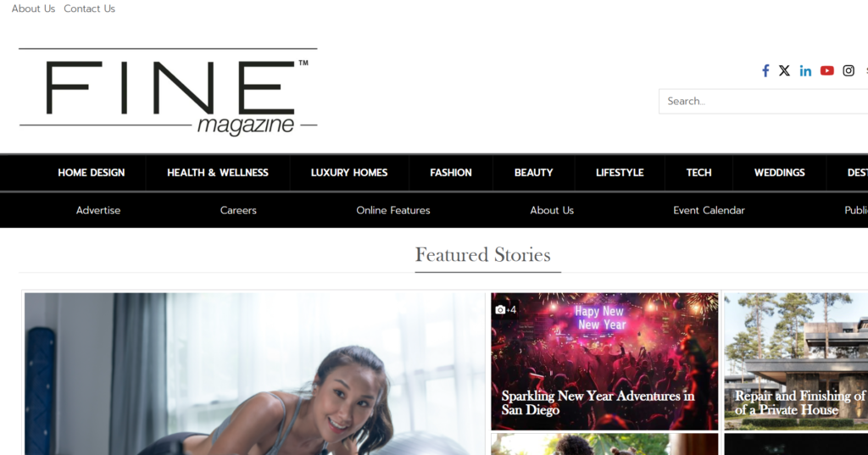Viewport: 868px width, 455px height.
Task: Click the FINE magazine logo
Action: point(169,92)
